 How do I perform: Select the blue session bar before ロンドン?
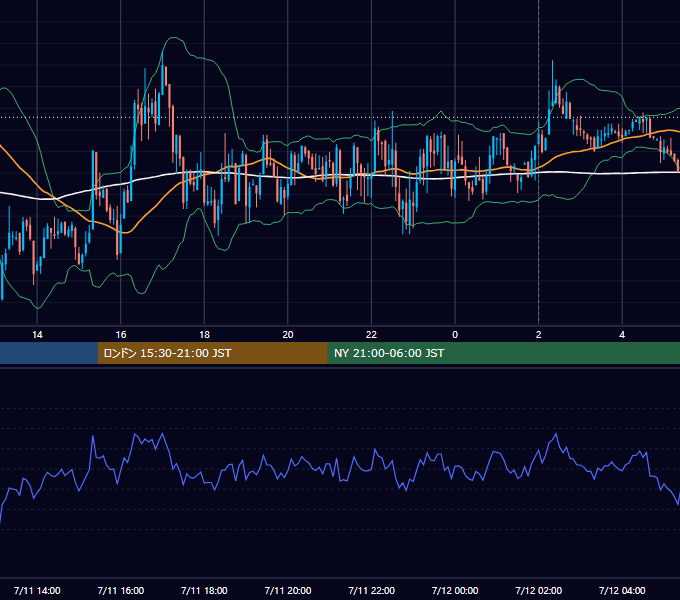tap(49, 353)
